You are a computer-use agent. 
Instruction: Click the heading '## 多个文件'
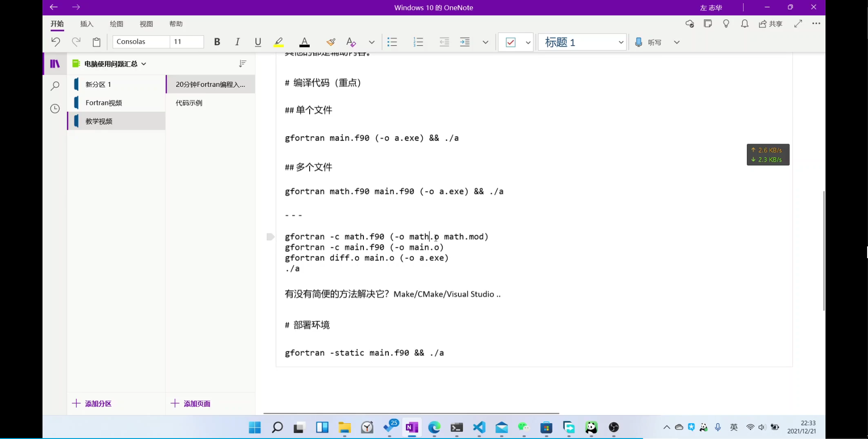(308, 167)
